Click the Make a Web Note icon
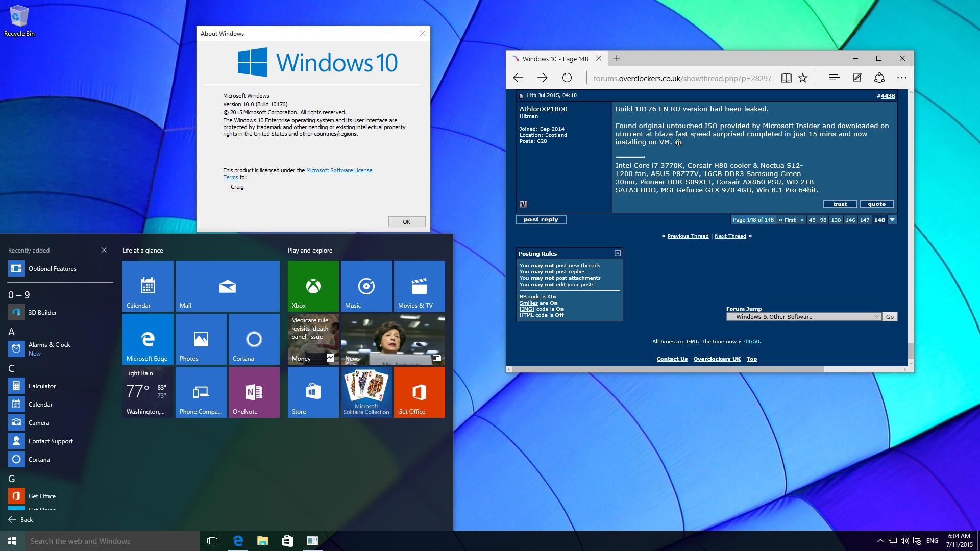The height and width of the screenshot is (551, 980). [x=857, y=78]
